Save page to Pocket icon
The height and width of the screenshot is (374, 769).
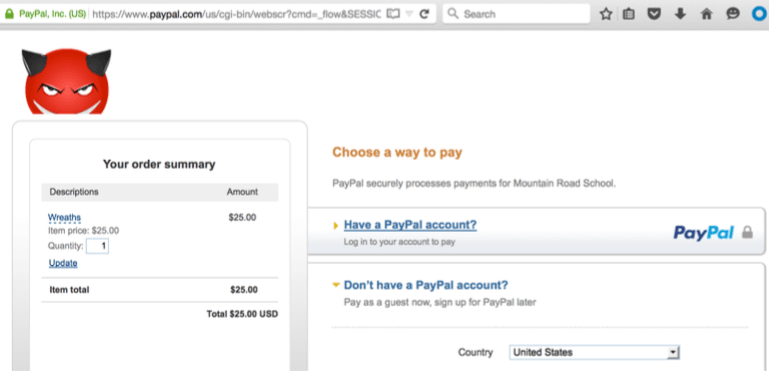tap(654, 14)
